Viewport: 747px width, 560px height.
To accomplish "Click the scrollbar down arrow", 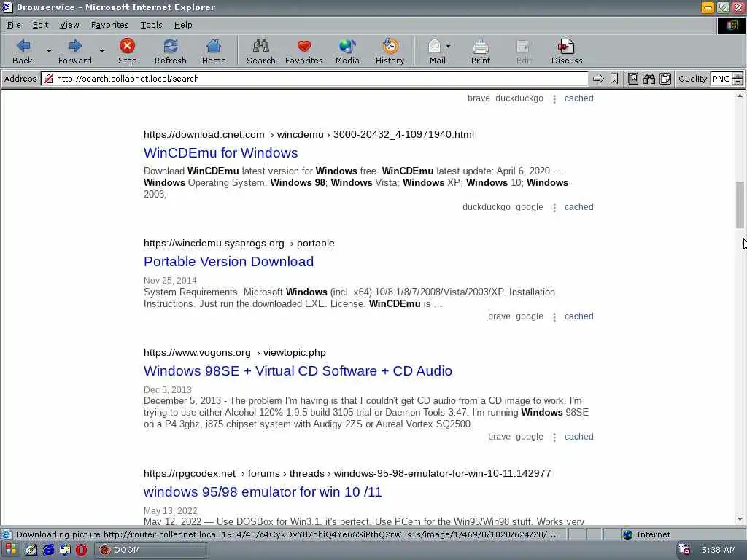I will click(740, 519).
